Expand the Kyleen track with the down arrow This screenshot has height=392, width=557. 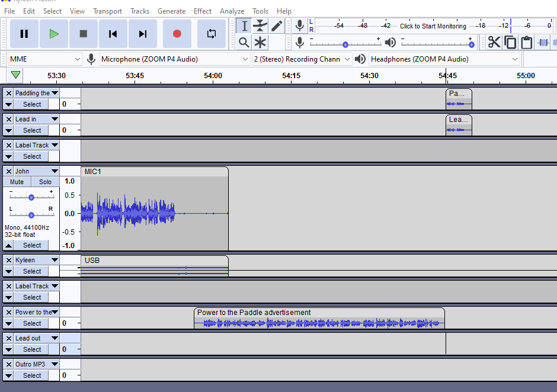8,272
